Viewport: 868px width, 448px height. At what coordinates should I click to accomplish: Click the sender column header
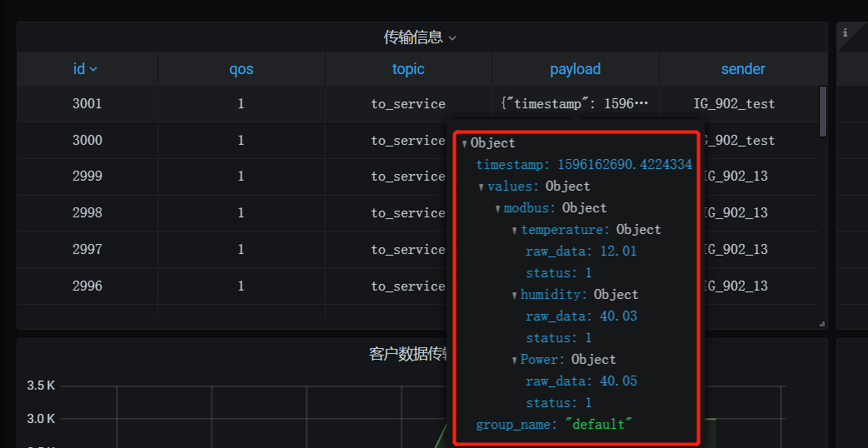(x=742, y=69)
